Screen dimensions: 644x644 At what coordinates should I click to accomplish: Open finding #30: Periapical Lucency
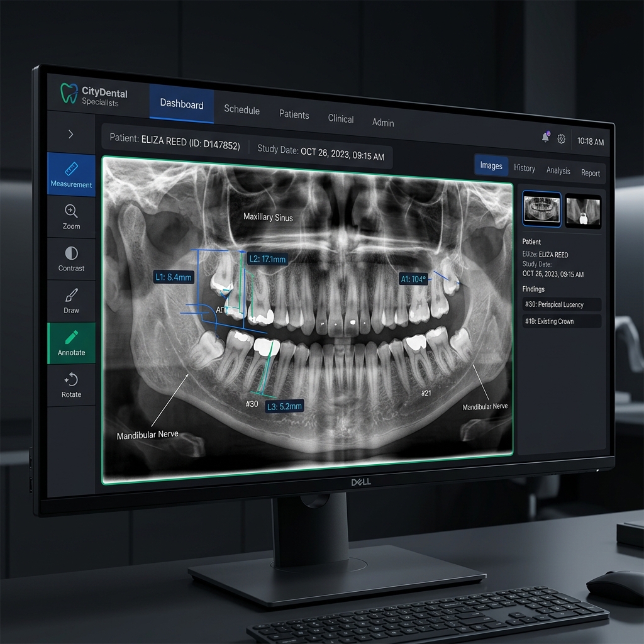[x=562, y=304]
